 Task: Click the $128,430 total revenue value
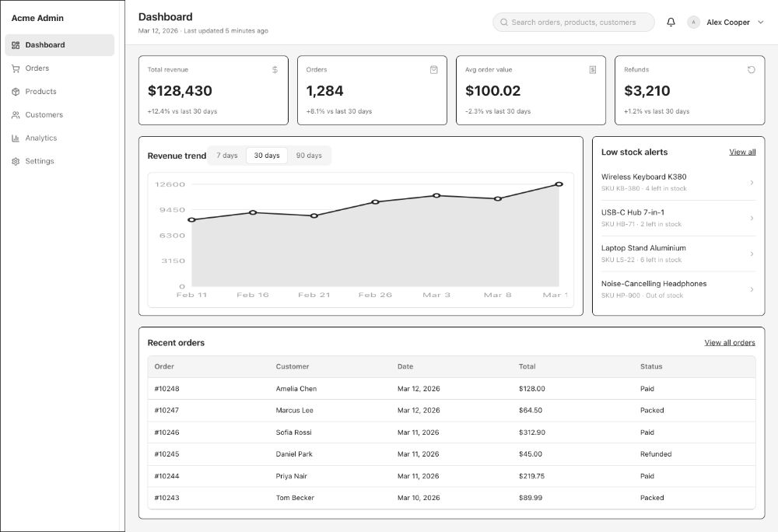point(180,91)
